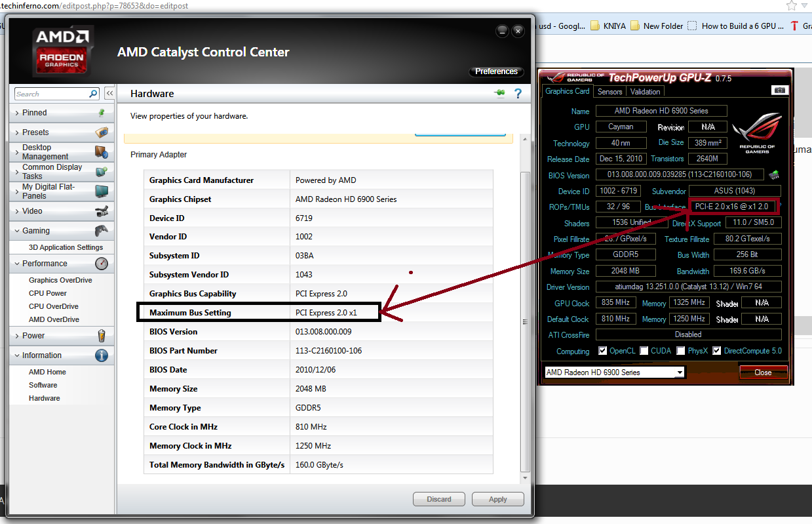Image resolution: width=812 pixels, height=524 pixels.
Task: Click 'Cayman' GPU field in GPU-Z
Action: click(x=621, y=127)
